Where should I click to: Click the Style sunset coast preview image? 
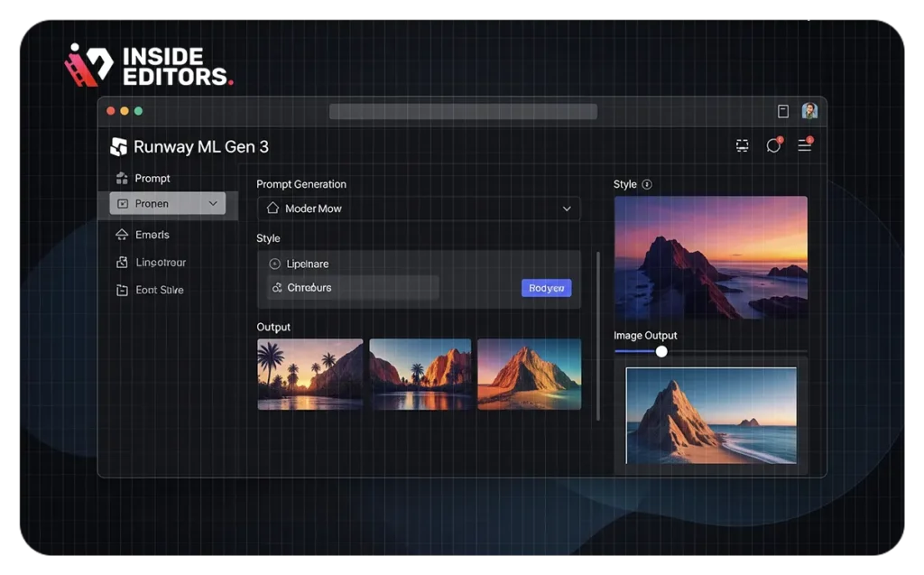pyautogui.click(x=711, y=258)
